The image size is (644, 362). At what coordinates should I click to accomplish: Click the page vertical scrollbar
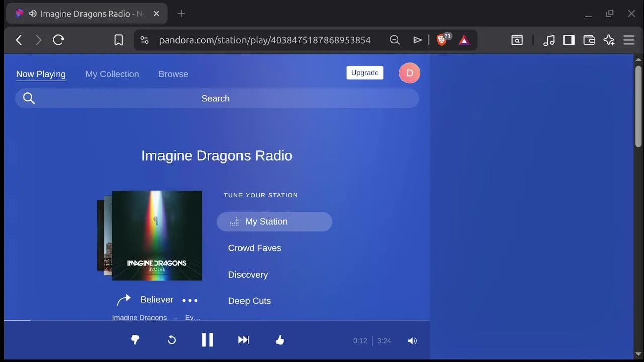click(x=638, y=106)
